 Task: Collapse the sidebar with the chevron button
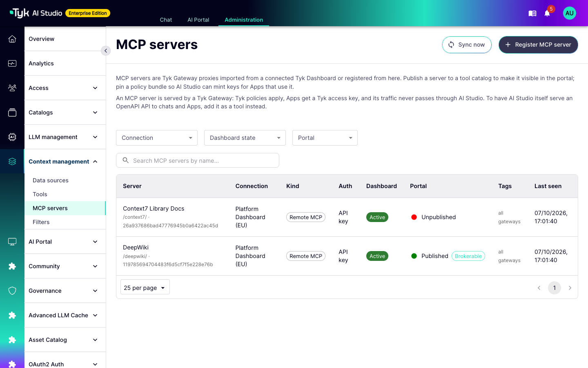coord(106,51)
